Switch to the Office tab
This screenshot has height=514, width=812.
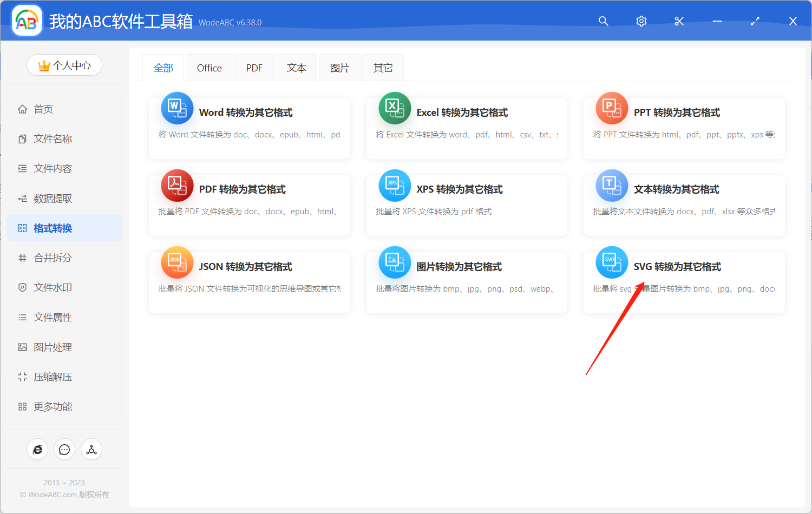(x=209, y=67)
